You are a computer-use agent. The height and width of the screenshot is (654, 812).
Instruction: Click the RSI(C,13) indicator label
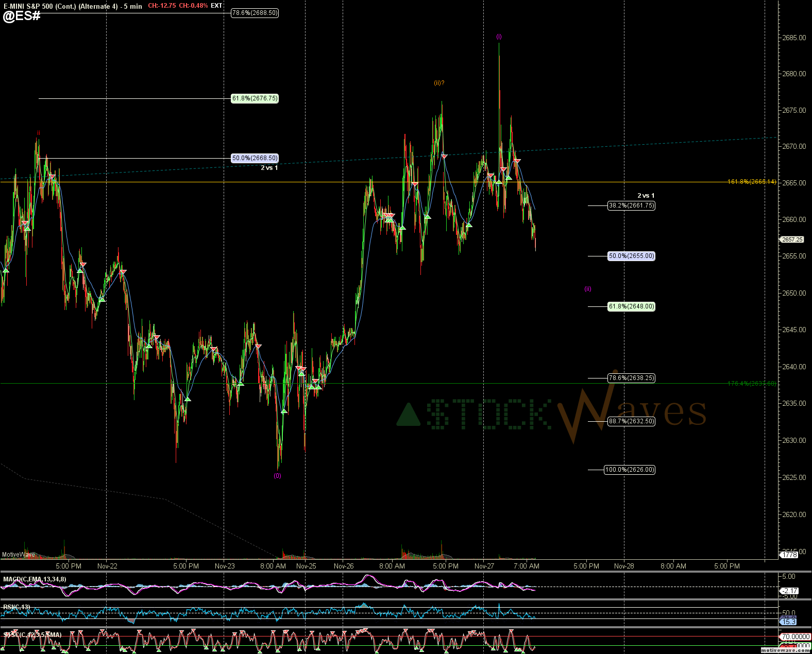click(x=16, y=607)
